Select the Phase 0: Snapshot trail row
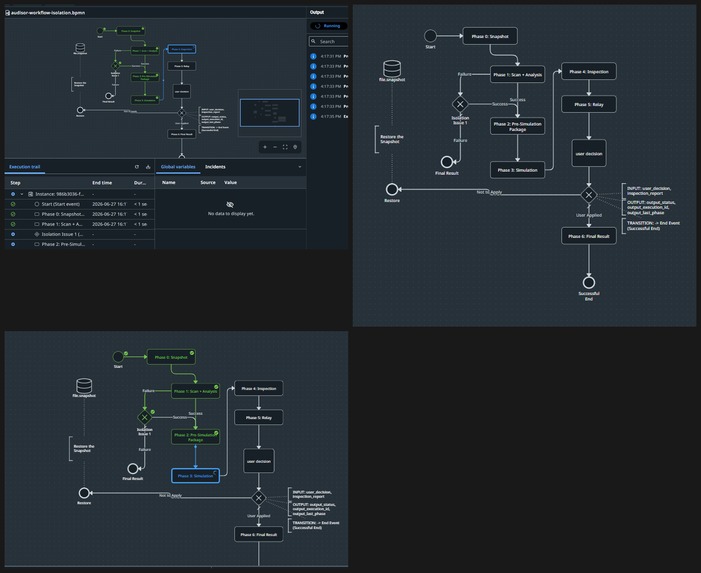 [x=80, y=214]
